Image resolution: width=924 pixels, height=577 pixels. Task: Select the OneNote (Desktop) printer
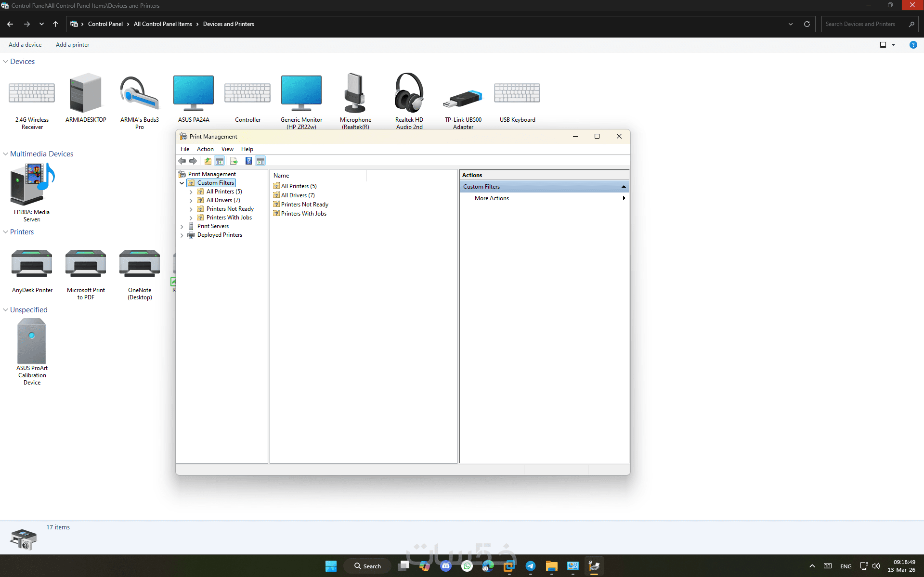point(140,274)
